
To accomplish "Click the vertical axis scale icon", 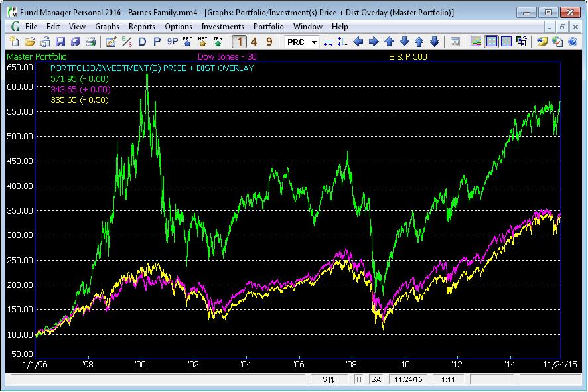I will [x=342, y=42].
